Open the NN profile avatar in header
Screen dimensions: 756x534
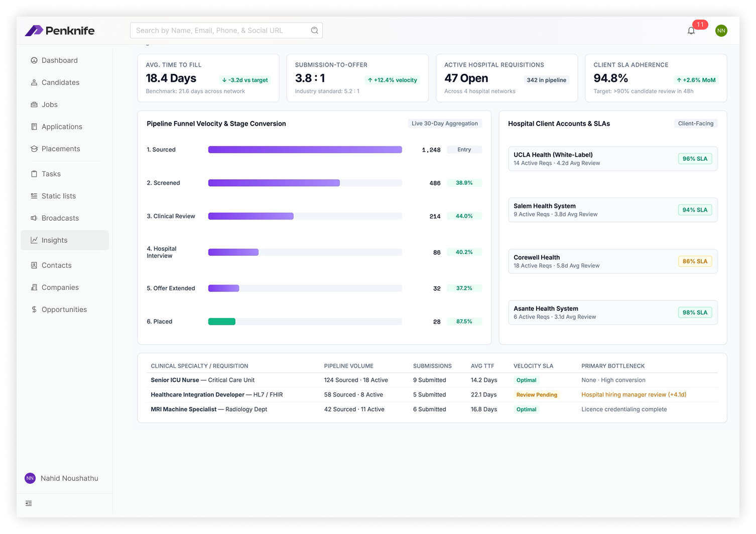click(721, 31)
